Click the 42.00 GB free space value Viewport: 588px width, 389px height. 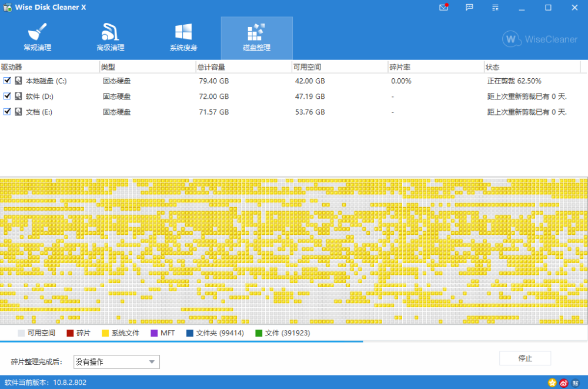point(310,81)
